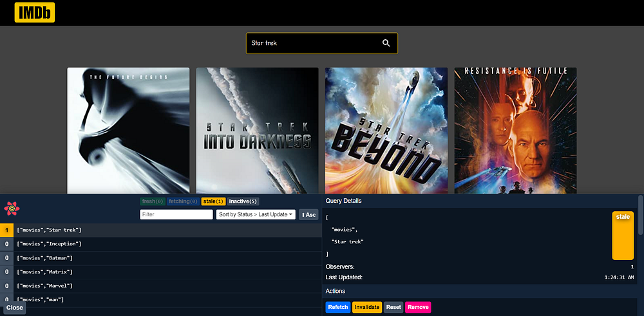Open the Star Trek Beyond poster

386,131
